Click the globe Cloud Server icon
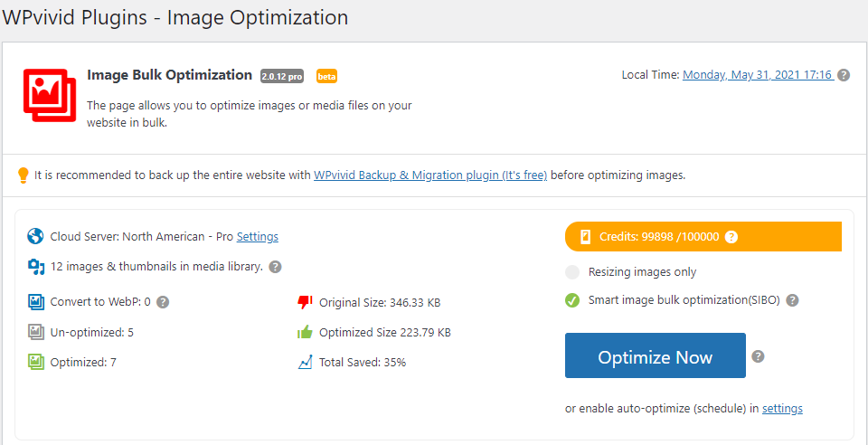 coord(35,236)
